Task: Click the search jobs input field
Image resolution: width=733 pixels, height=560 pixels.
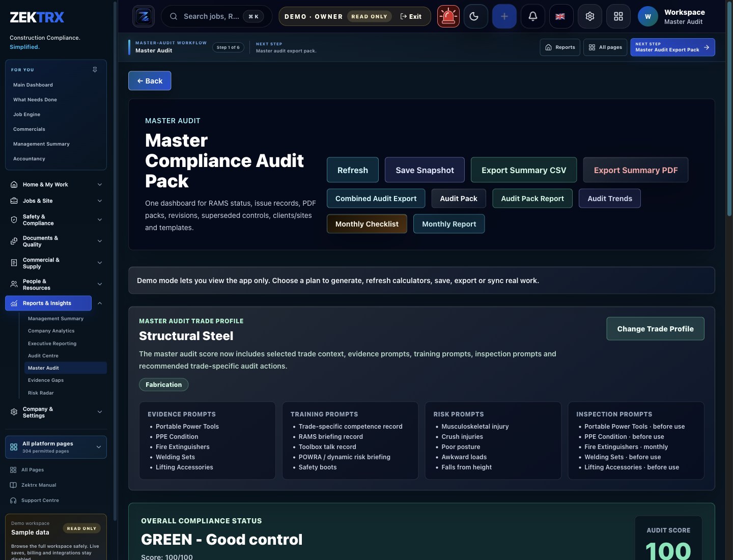Action: (216, 16)
